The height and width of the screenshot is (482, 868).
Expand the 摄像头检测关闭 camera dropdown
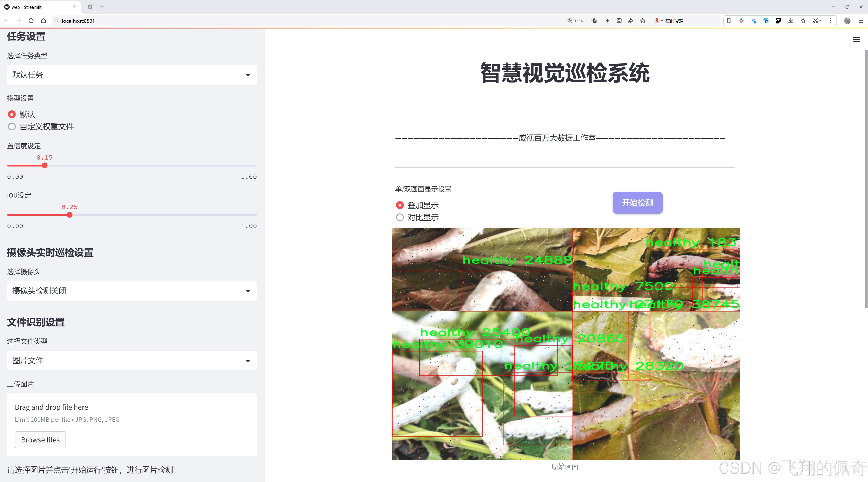click(131, 290)
